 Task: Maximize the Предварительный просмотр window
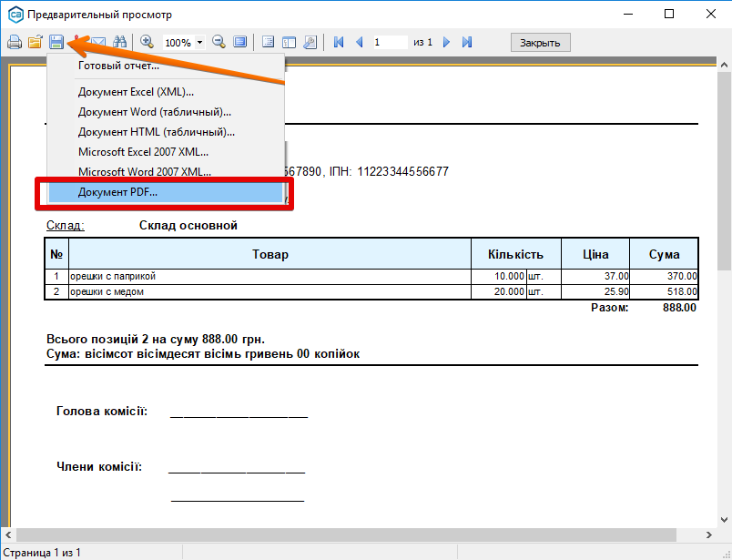669,14
